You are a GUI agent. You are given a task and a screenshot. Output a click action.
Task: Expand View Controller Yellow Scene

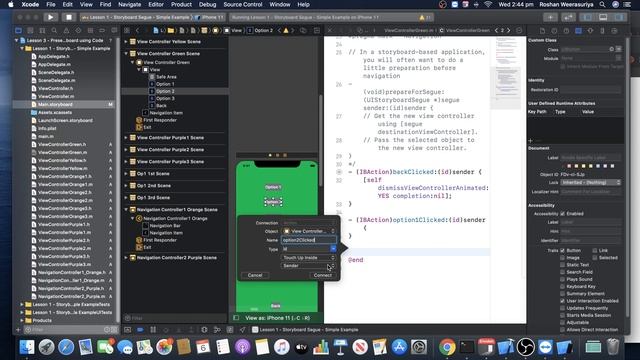pyautogui.click(x=126, y=42)
